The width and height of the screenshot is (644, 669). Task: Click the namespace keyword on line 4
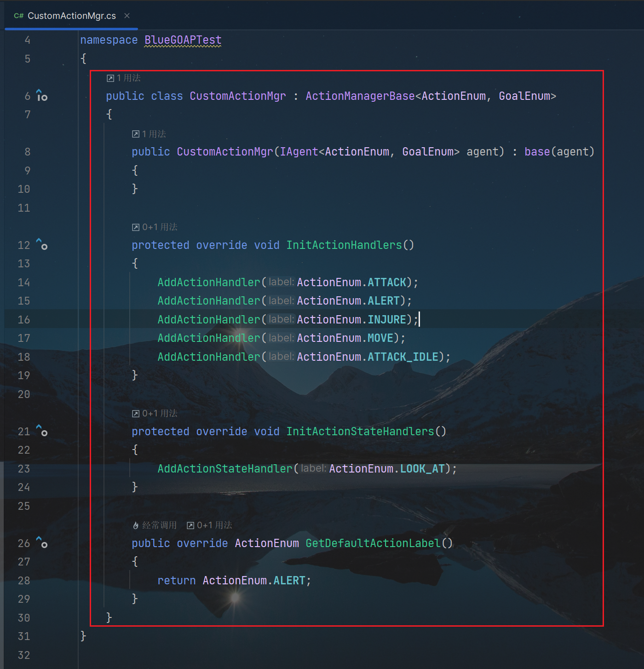(x=109, y=40)
